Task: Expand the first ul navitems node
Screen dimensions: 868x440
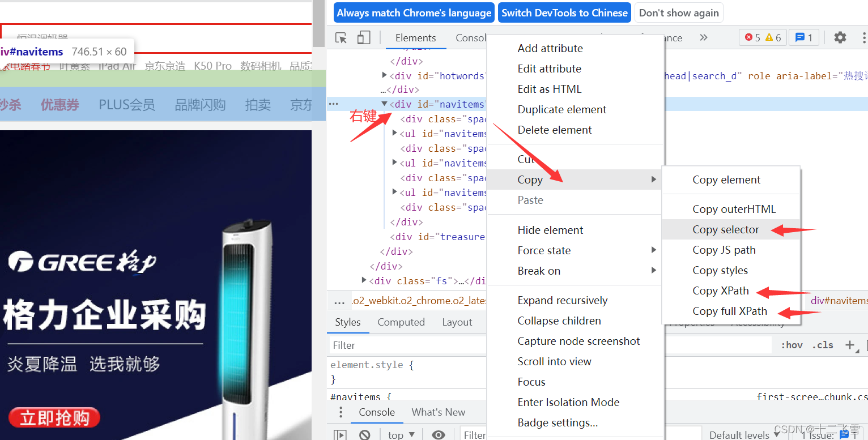Action: tap(395, 133)
